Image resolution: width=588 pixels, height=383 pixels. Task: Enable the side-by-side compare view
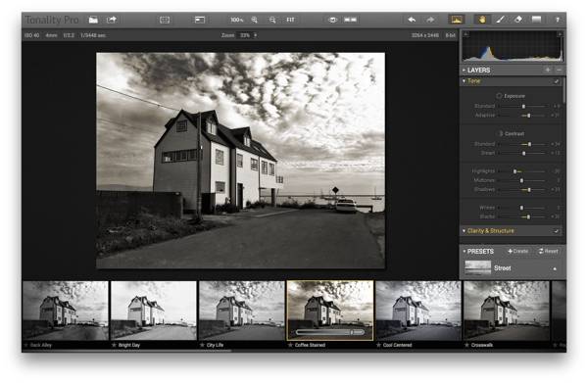click(x=350, y=20)
